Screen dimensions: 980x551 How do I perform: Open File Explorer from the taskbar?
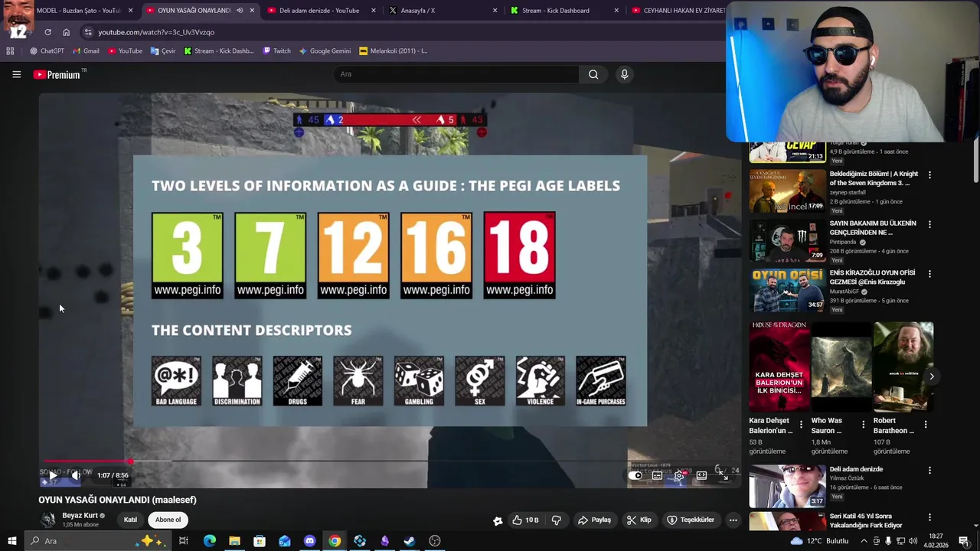click(x=234, y=541)
